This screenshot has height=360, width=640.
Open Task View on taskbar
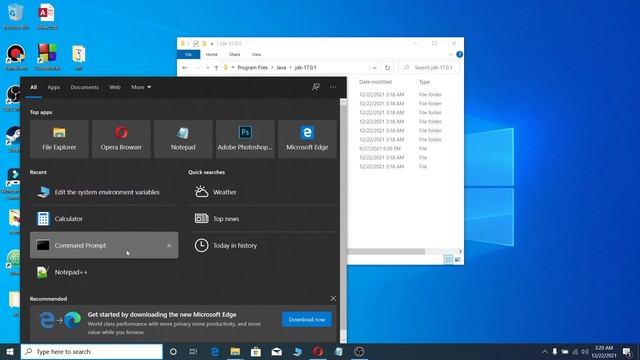(193, 351)
